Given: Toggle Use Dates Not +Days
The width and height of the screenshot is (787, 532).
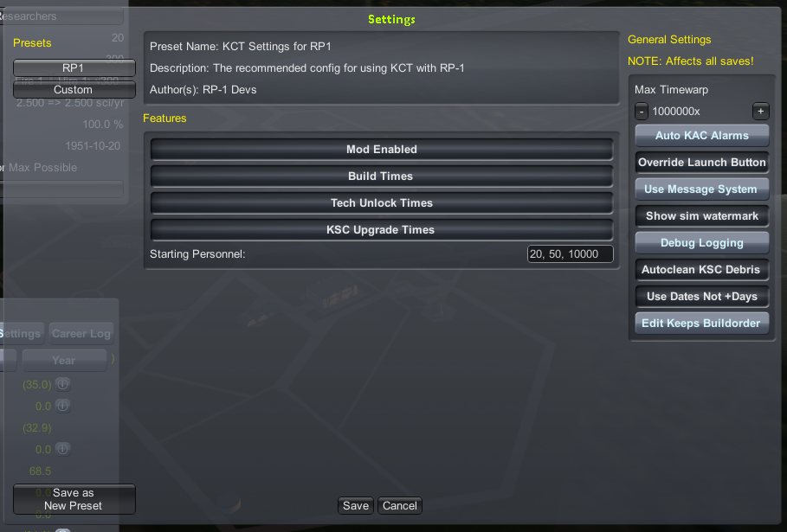Looking at the screenshot, I should (x=701, y=297).
